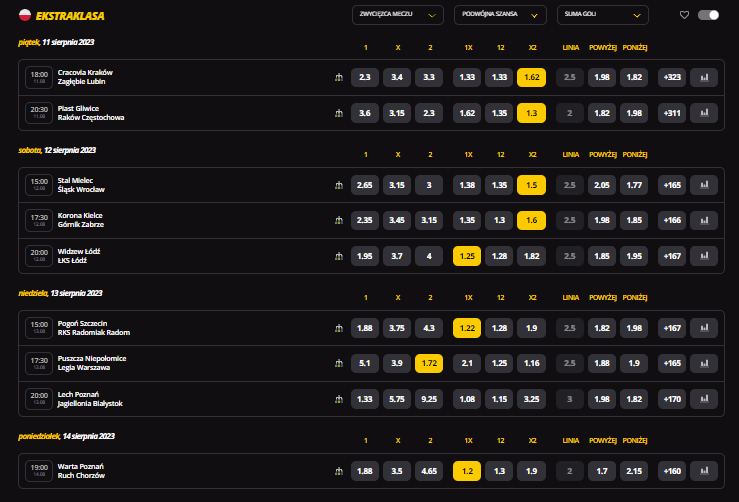Open the Zwycięzca Meczu dropdown
This screenshot has height=502, width=739.
click(398, 15)
